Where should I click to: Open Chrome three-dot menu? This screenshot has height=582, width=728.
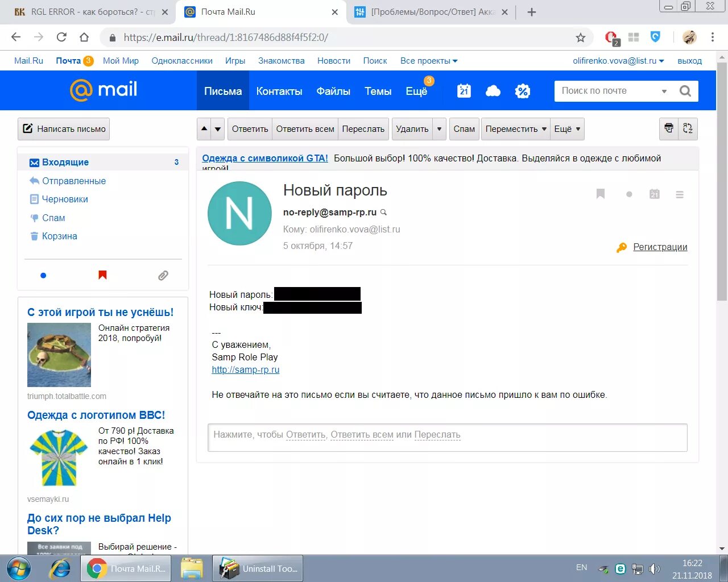coord(712,38)
